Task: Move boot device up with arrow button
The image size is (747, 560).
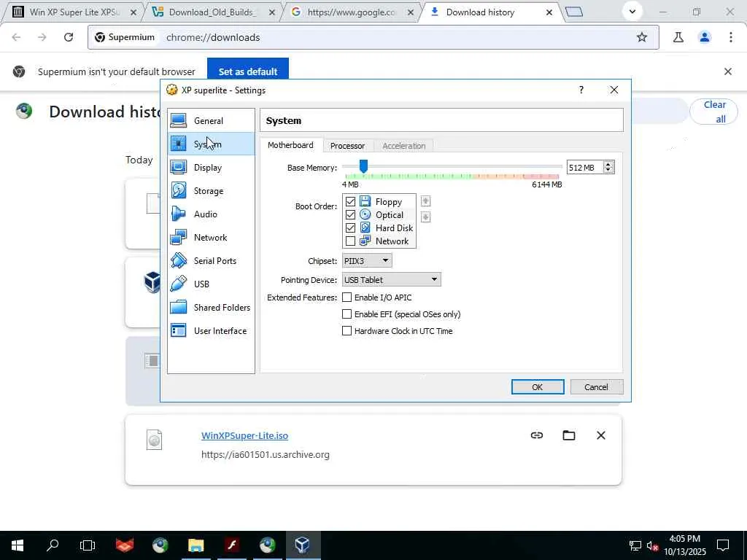Action: (425, 201)
